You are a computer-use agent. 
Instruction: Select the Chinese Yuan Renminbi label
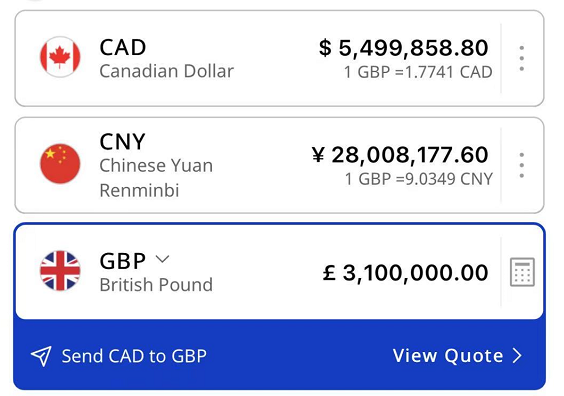tap(156, 178)
